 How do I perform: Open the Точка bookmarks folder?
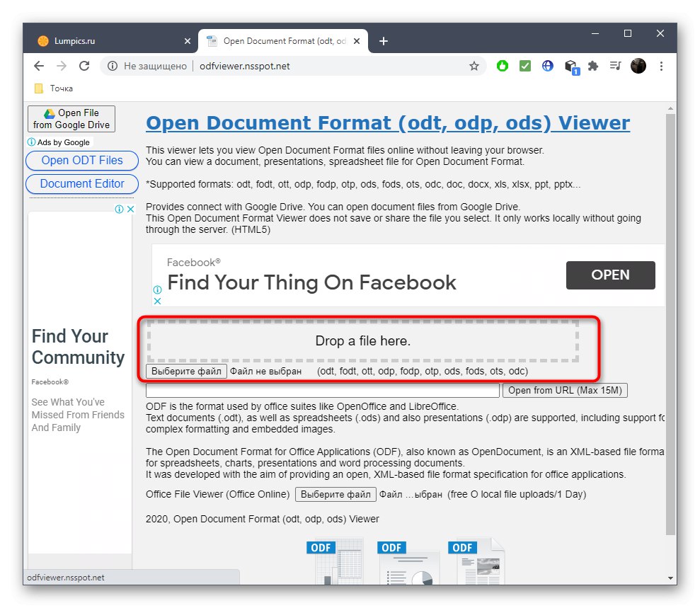(x=54, y=88)
